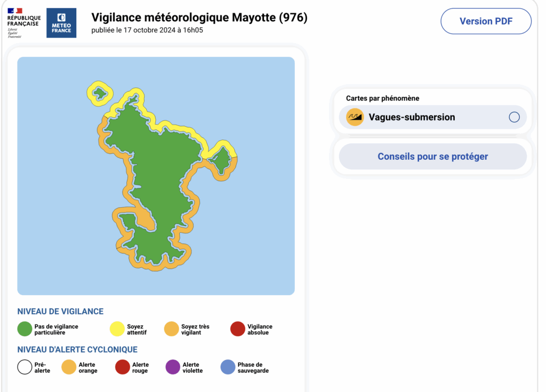Click the green Pas de vigilance swatch
546x392 pixels.
click(x=25, y=329)
